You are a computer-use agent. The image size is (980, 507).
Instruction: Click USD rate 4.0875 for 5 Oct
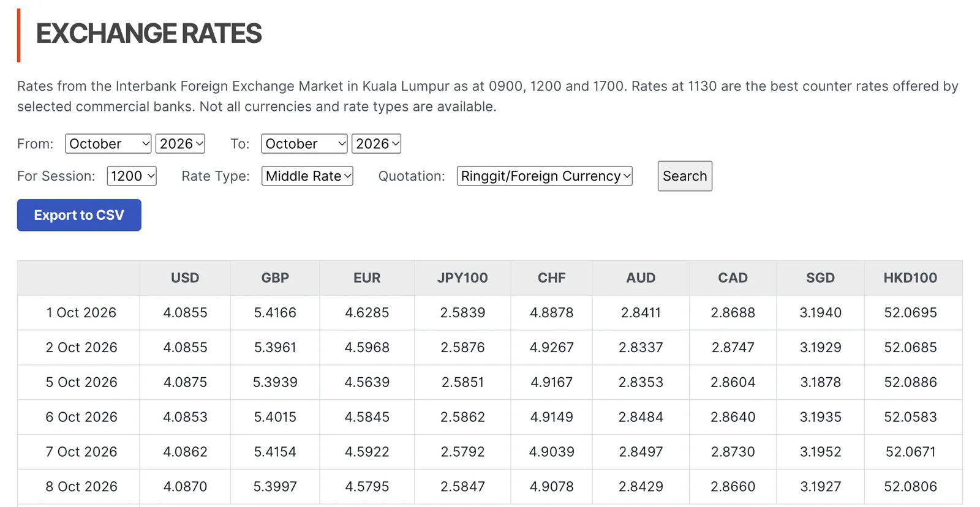click(185, 382)
